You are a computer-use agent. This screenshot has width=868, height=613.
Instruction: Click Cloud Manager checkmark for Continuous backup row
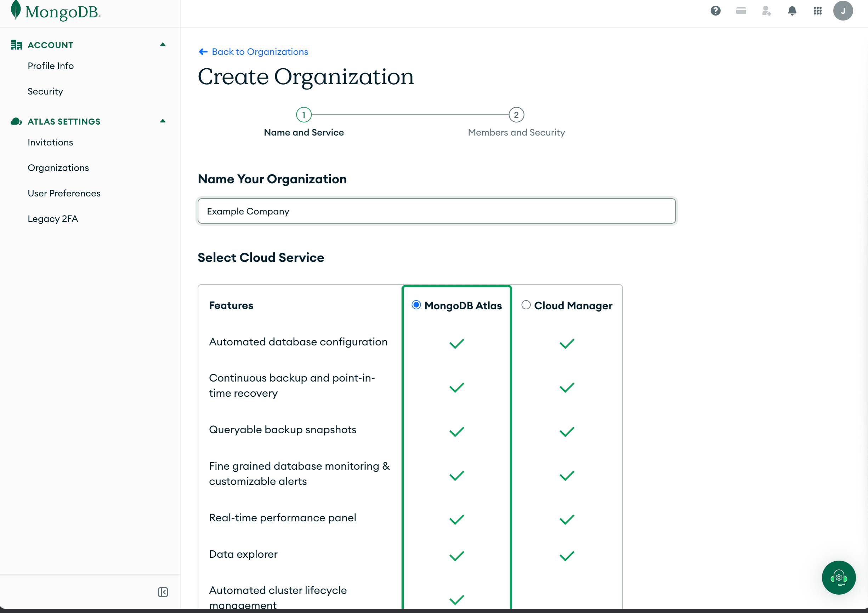[x=567, y=388]
